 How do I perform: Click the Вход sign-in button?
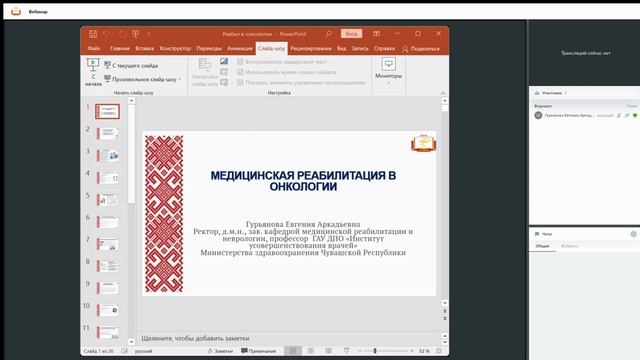coord(351,33)
